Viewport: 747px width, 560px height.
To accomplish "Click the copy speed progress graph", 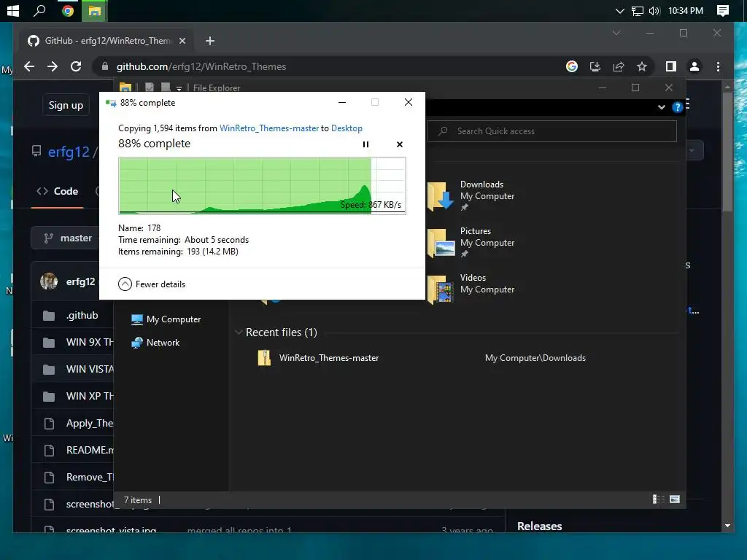I will (262, 186).
